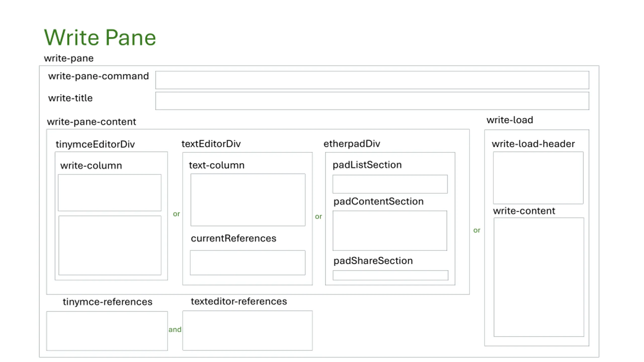Click the "currentReferences" label
644x362 pixels.
tap(233, 238)
